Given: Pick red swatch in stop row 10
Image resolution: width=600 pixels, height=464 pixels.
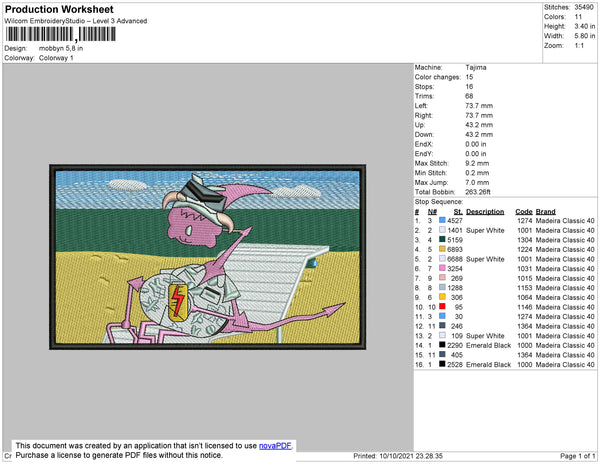Looking at the screenshot, I should point(442,306).
